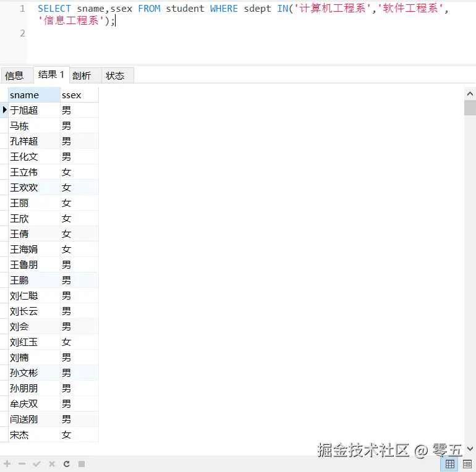476x472 pixels.
Task: Select the cell 孙文彬
Action: 34,373
